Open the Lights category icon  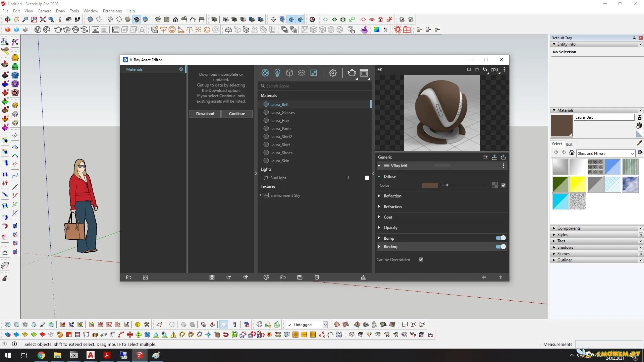click(x=277, y=73)
